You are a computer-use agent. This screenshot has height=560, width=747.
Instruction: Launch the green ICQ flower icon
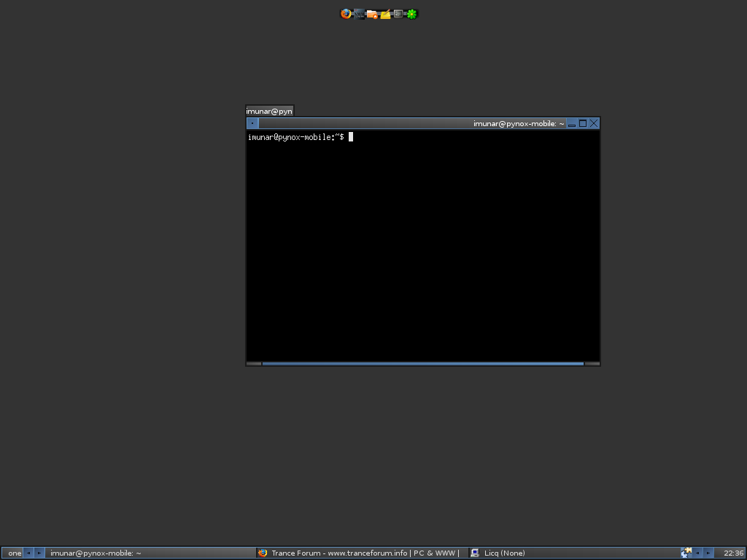tap(411, 14)
